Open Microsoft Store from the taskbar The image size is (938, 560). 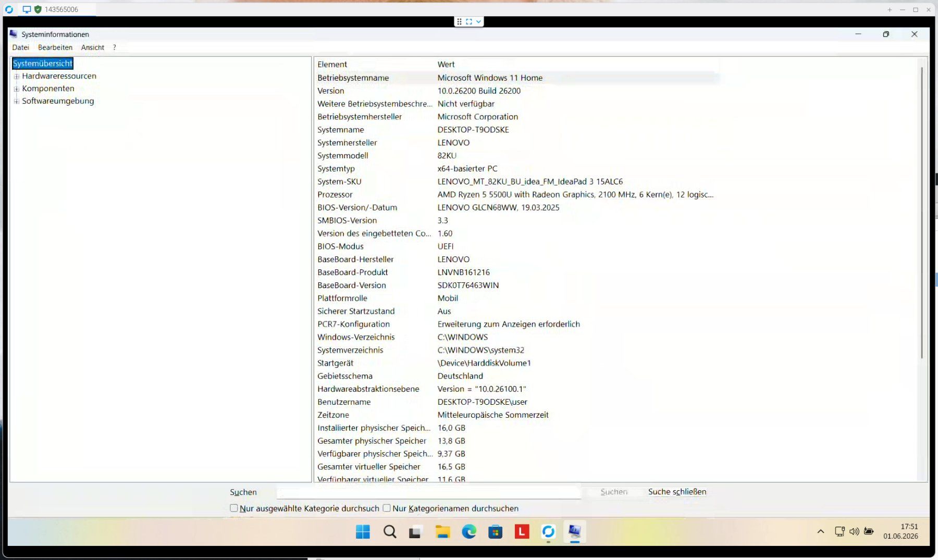point(495,531)
